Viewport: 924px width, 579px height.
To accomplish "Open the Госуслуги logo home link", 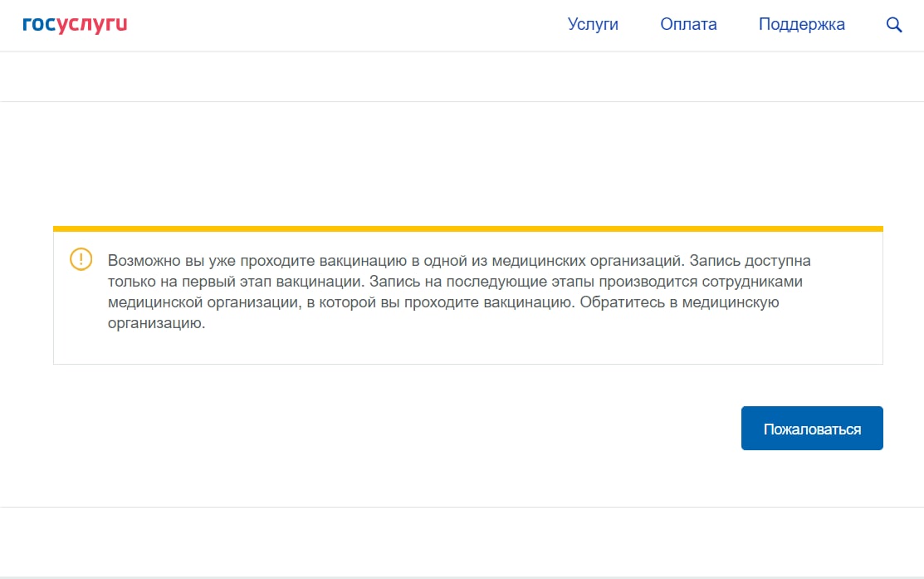I will [x=75, y=25].
